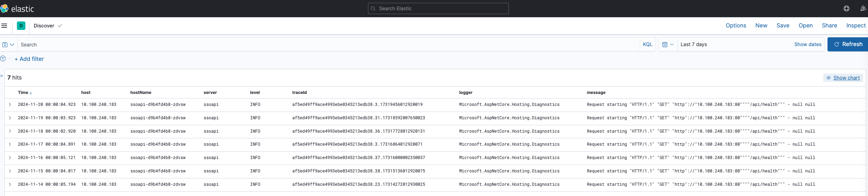Click timestamp 2024-11-16 00:00:05.121
Screen dimensions: 868x196
[47, 158]
